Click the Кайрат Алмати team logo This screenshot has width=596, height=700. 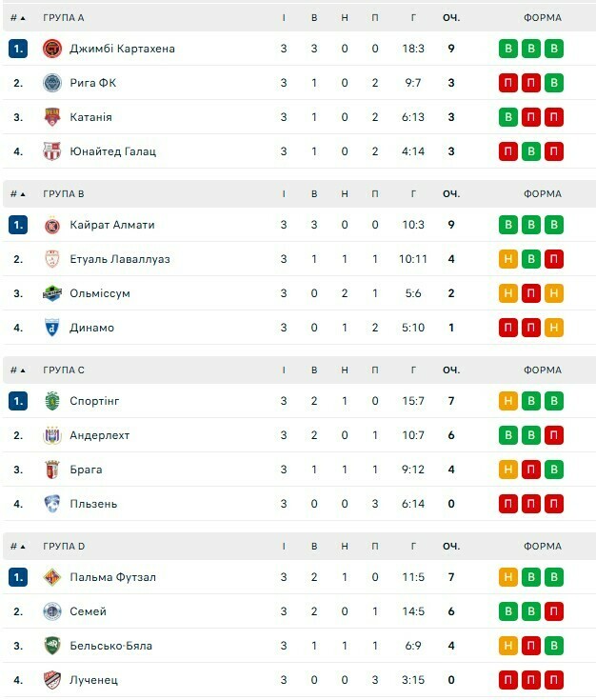point(51,225)
